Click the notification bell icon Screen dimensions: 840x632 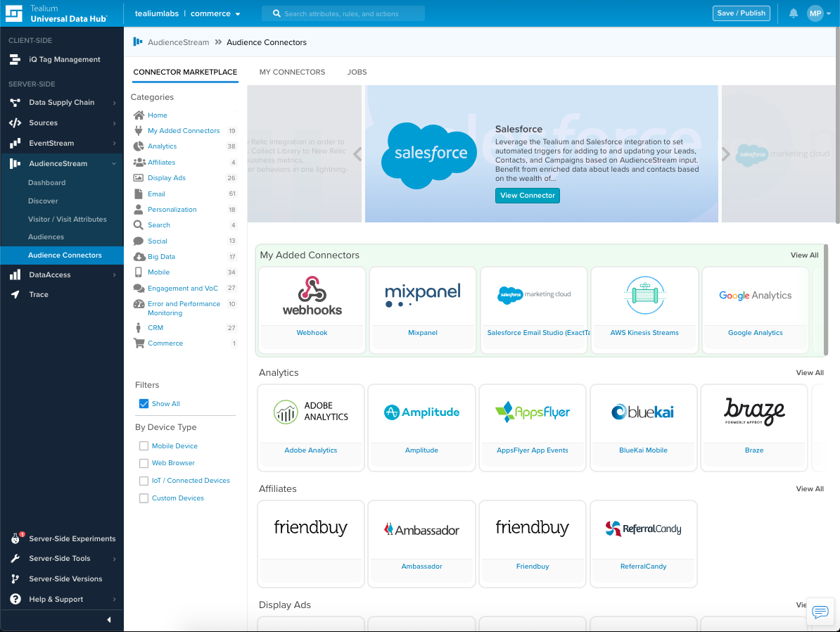coord(794,13)
